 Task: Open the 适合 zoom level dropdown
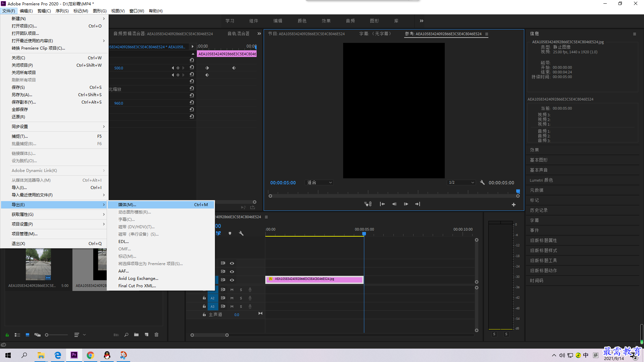[319, 182]
